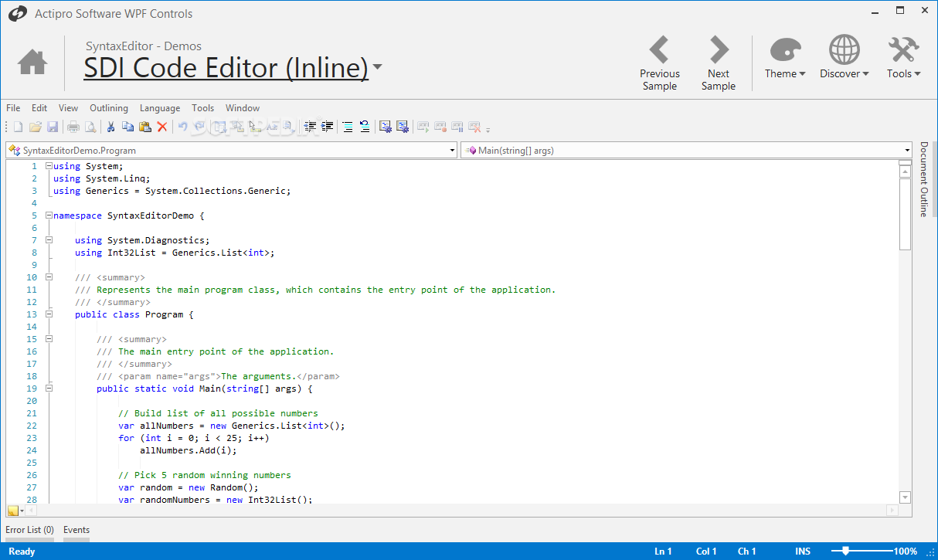Screen dimensions: 938x560
Task: Click the editor vertical scrollbar down arrow
Action: pyautogui.click(x=906, y=497)
